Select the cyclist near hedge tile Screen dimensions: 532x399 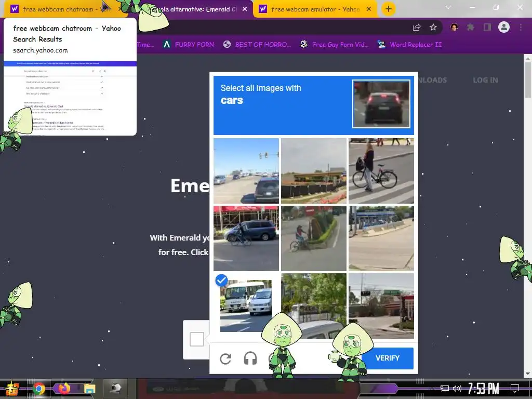[314, 238]
